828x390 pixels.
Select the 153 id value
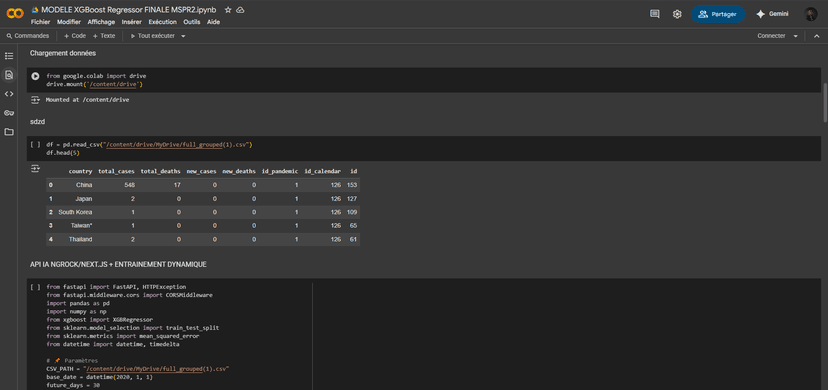[x=352, y=185]
